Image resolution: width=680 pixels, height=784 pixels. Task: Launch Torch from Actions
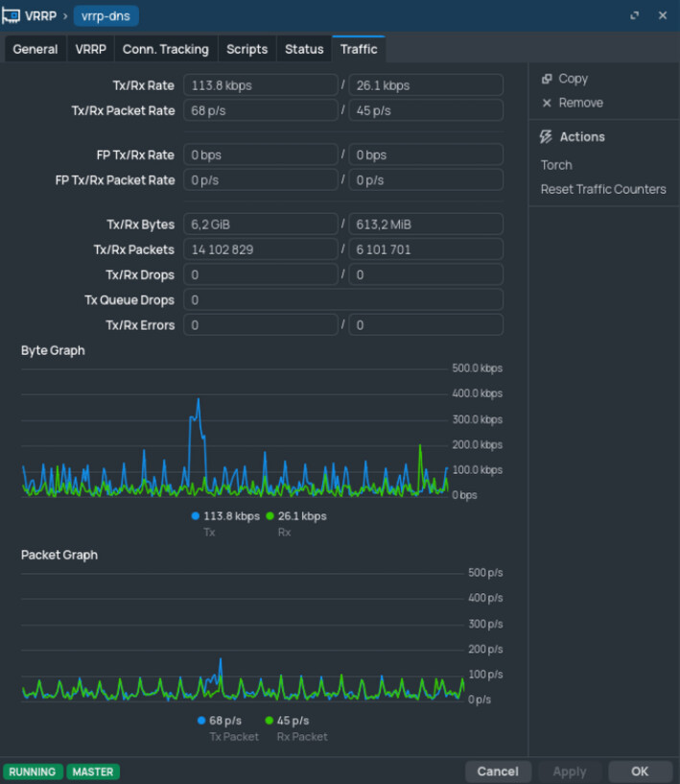point(556,165)
